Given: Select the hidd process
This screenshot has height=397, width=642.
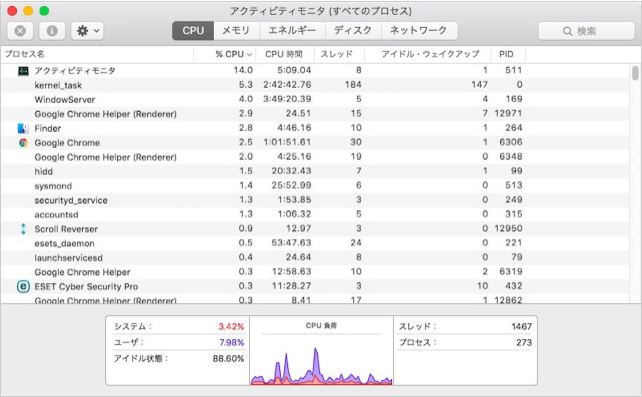Looking at the screenshot, I should pyautogui.click(x=43, y=171).
